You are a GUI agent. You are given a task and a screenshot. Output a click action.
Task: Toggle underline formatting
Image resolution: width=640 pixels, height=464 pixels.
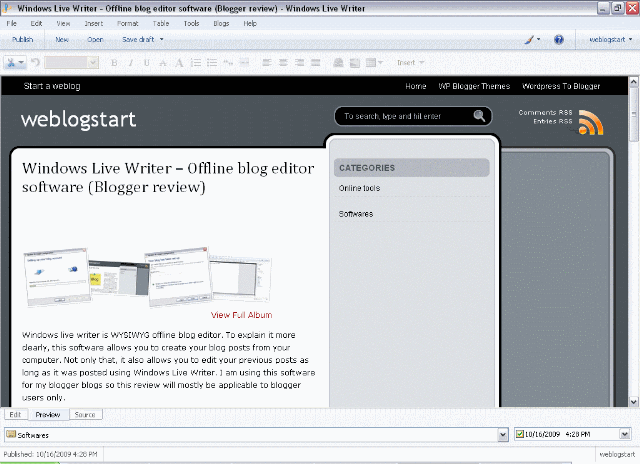(147, 63)
